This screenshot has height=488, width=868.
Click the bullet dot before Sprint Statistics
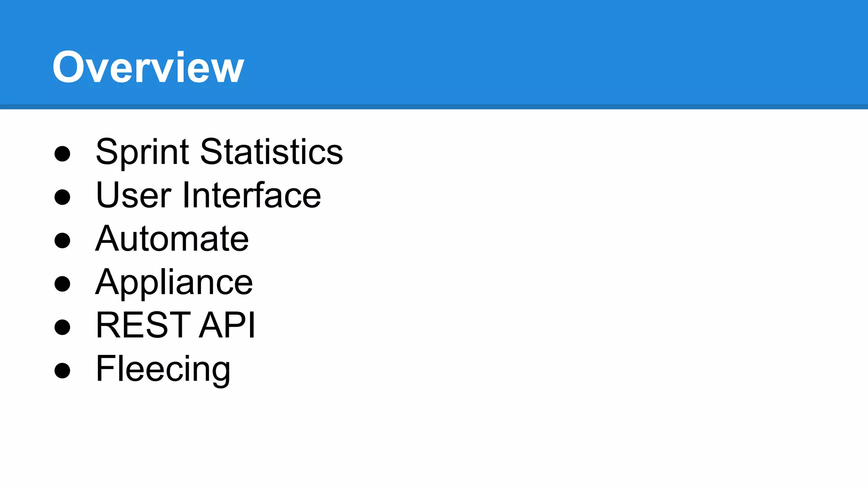coord(62,154)
